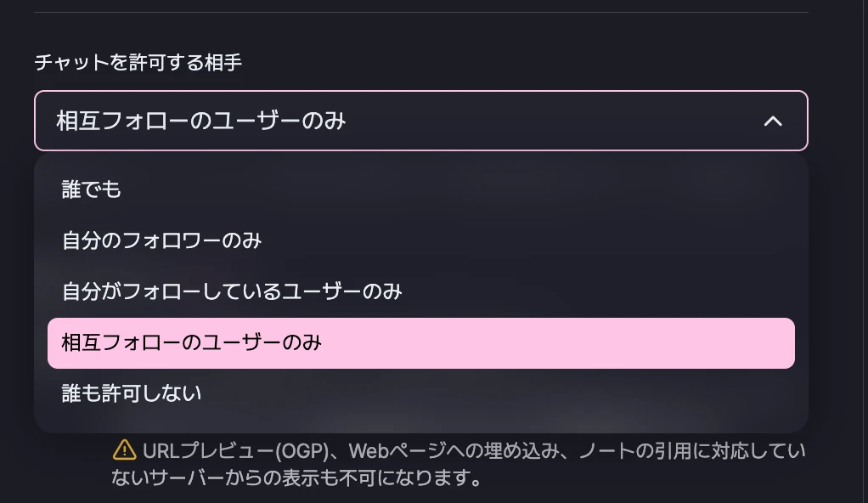Viewport: 868px width, 503px height.
Task: Click warning line ending 表示も不可になります
Action: click(x=296, y=478)
